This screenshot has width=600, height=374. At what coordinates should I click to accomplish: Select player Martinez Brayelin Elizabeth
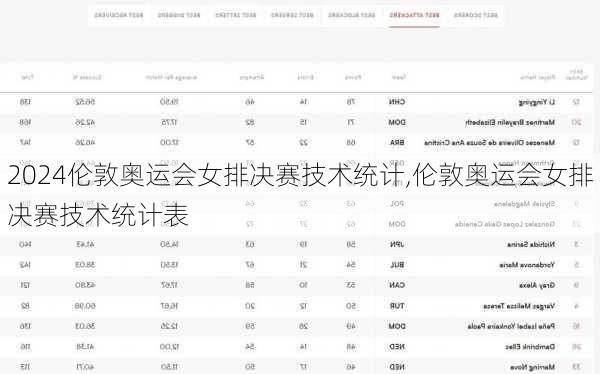[x=510, y=122]
